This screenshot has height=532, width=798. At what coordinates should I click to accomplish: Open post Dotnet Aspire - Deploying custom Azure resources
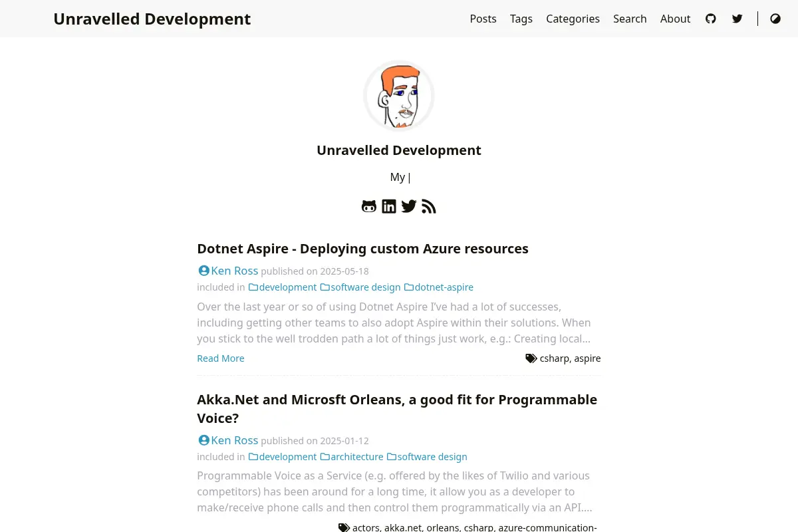[363, 249]
